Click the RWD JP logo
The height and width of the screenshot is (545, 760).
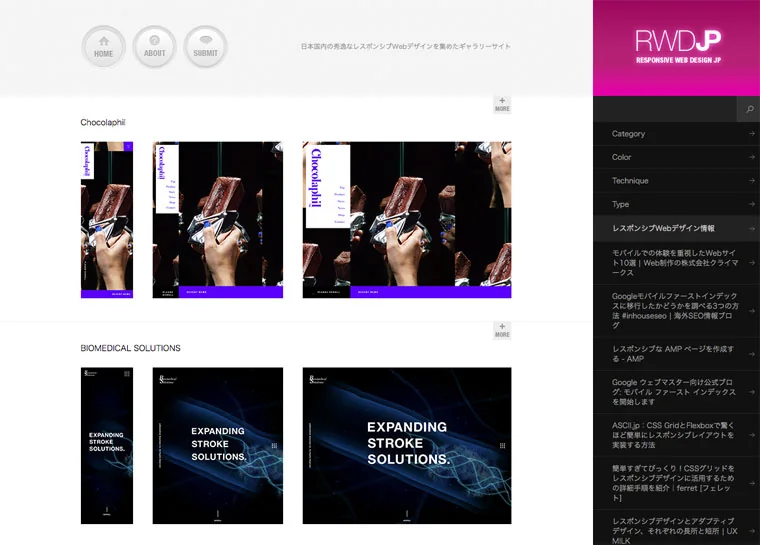[x=678, y=47]
